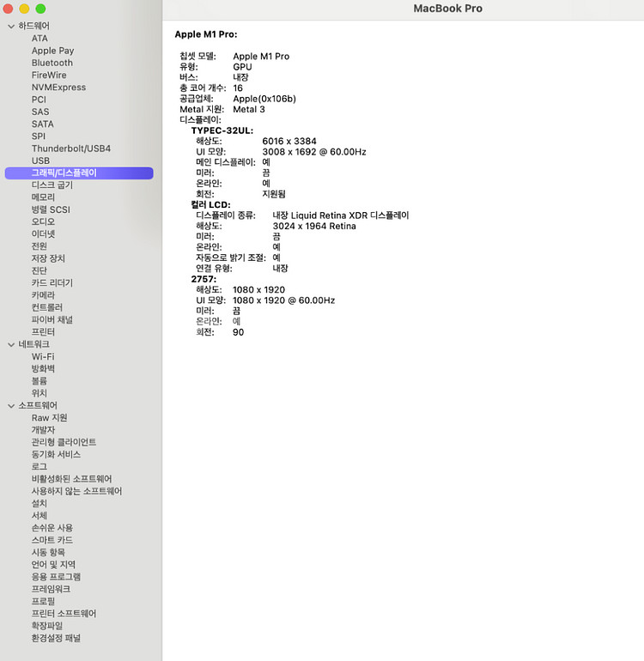Image resolution: width=644 pixels, height=661 pixels.
Task: Choose PCI in the sidebar
Action: click(39, 100)
